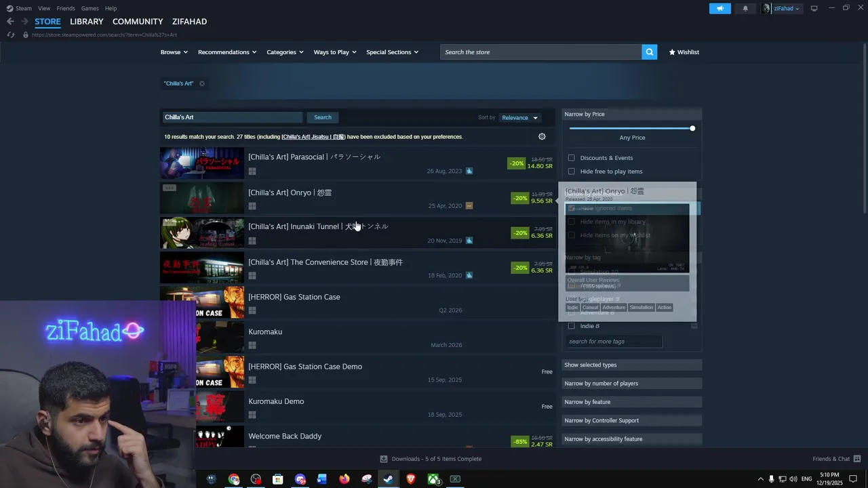Click the Windows platform icon on Parasocial row
This screenshot has width=868, height=488.
click(252, 171)
